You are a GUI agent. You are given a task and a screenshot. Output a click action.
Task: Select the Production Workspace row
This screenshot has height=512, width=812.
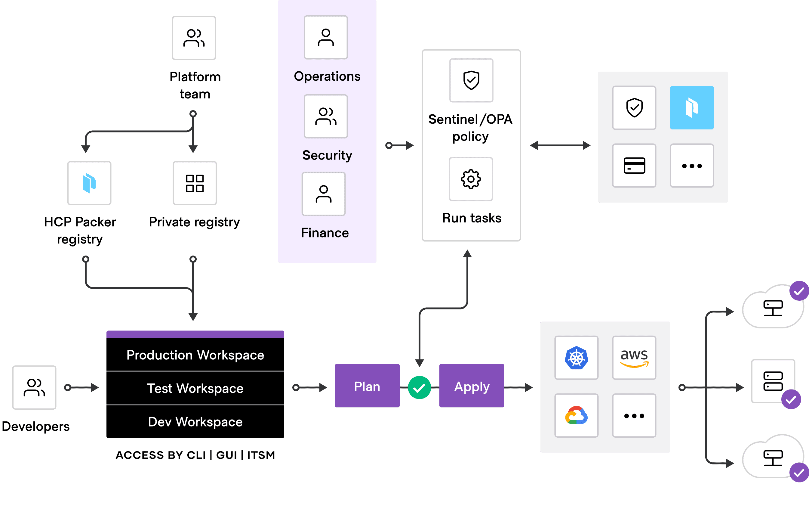(x=195, y=355)
